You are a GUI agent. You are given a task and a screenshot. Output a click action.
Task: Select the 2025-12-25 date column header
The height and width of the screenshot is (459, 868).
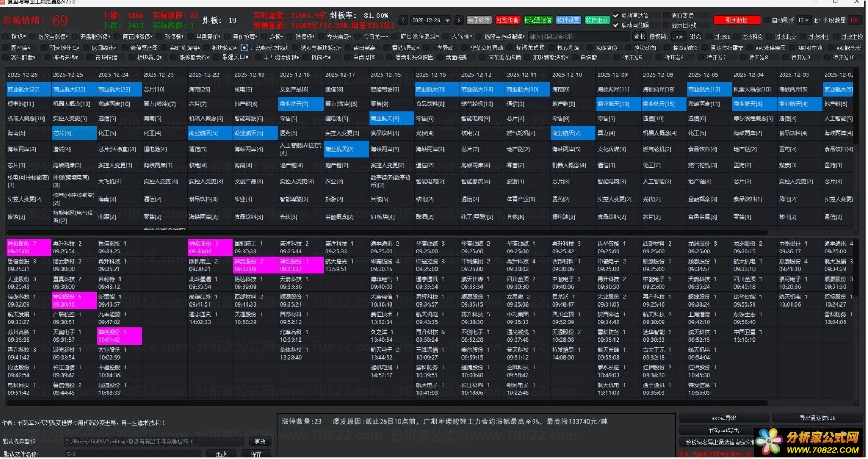coord(68,75)
